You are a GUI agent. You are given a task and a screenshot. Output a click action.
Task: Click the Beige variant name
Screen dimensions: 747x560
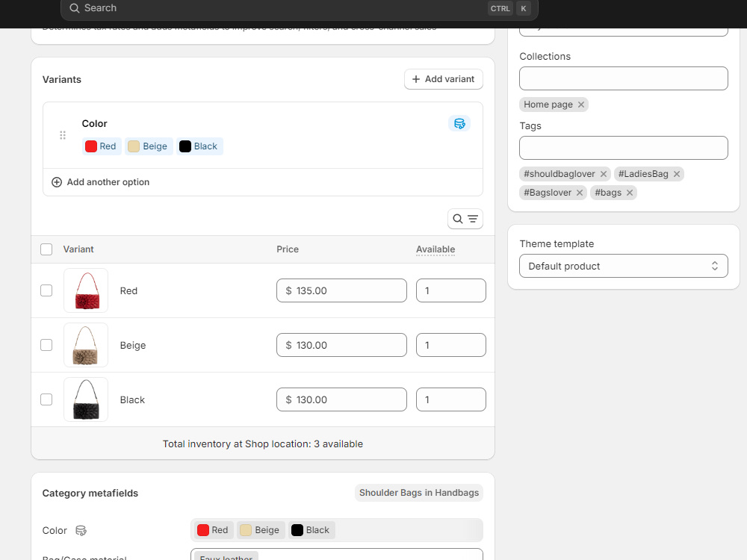133,345
